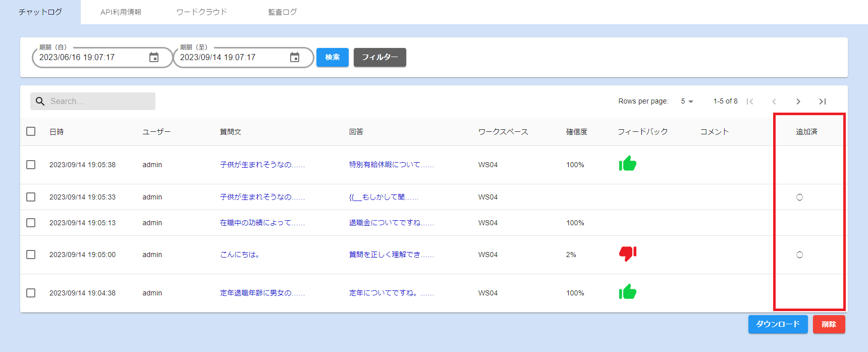Expand the truncated answer 特別有給休暇について
This screenshot has width=868, height=352.
[391, 165]
